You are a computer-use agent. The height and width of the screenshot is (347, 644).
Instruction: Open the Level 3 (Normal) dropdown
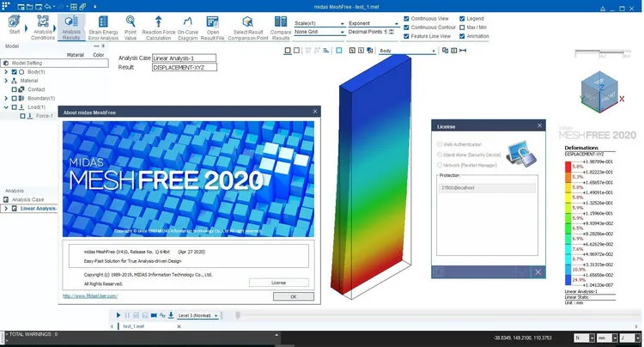[198, 315]
